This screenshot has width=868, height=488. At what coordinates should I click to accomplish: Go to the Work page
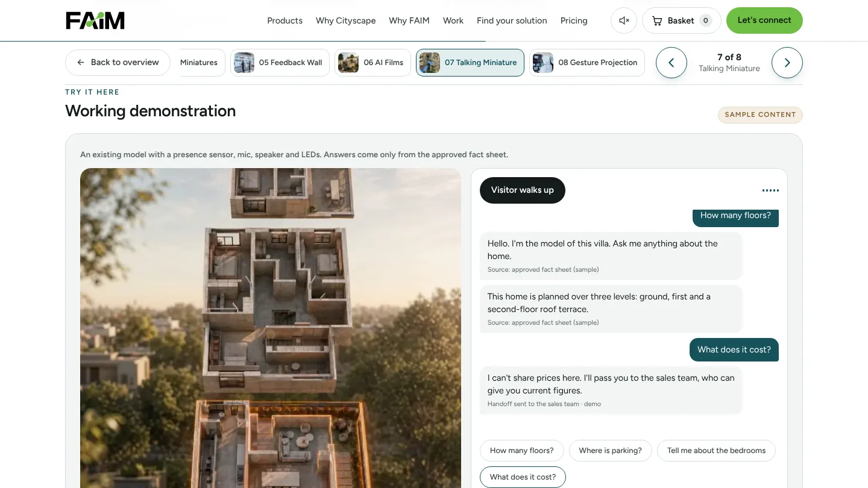pos(453,20)
